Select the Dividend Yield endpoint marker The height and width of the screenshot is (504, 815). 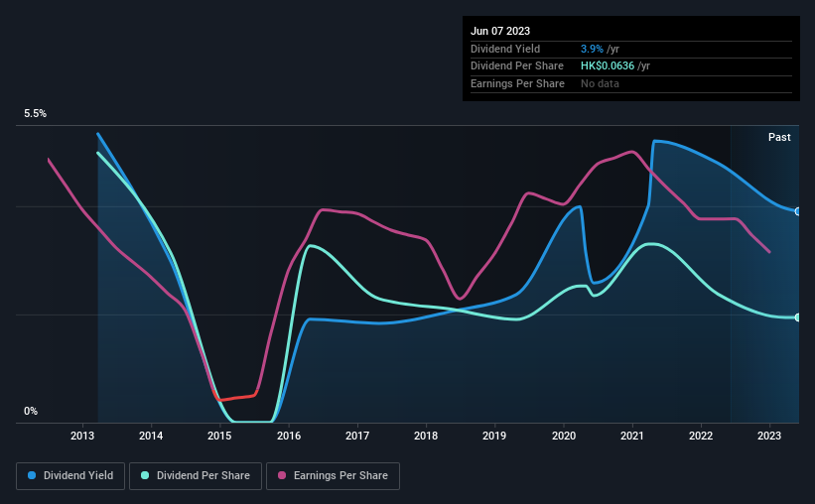click(x=798, y=211)
